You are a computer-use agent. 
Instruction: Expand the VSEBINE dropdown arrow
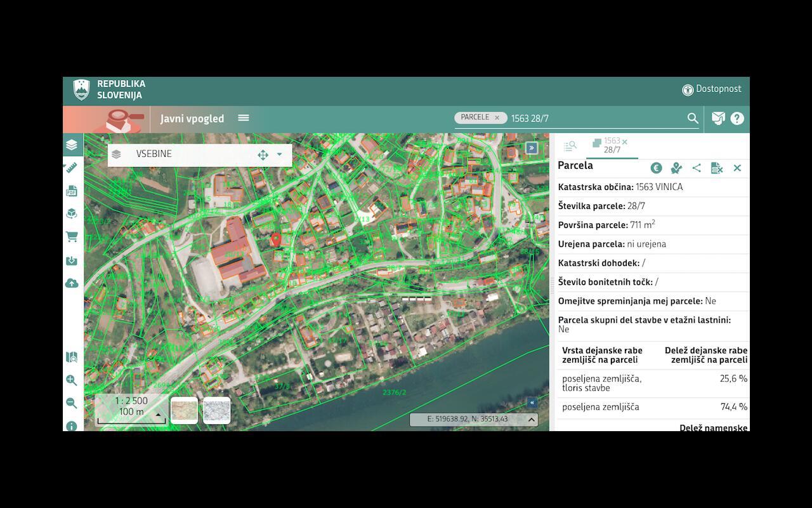tap(279, 154)
